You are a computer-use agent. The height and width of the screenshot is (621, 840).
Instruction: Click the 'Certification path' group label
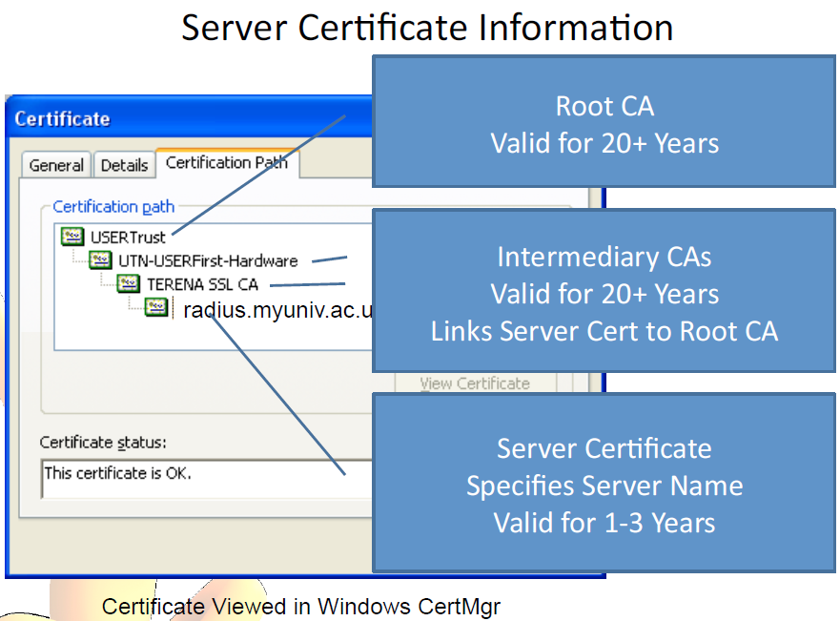click(113, 206)
